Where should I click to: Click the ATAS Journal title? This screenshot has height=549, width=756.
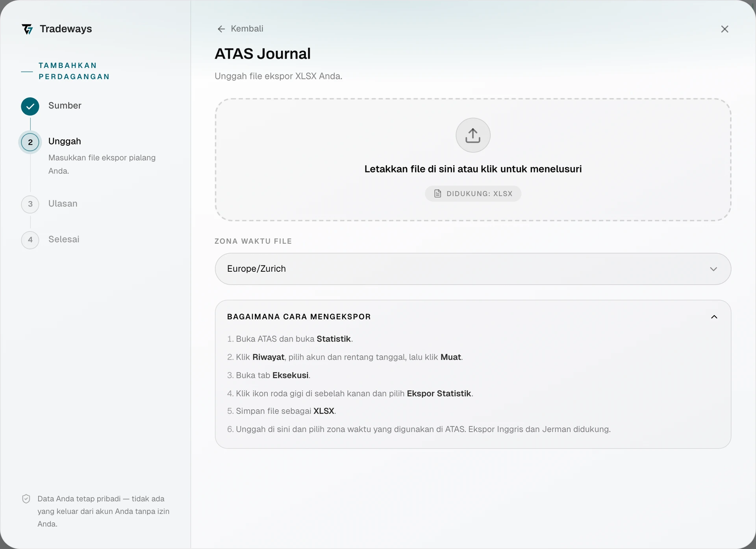click(x=263, y=54)
